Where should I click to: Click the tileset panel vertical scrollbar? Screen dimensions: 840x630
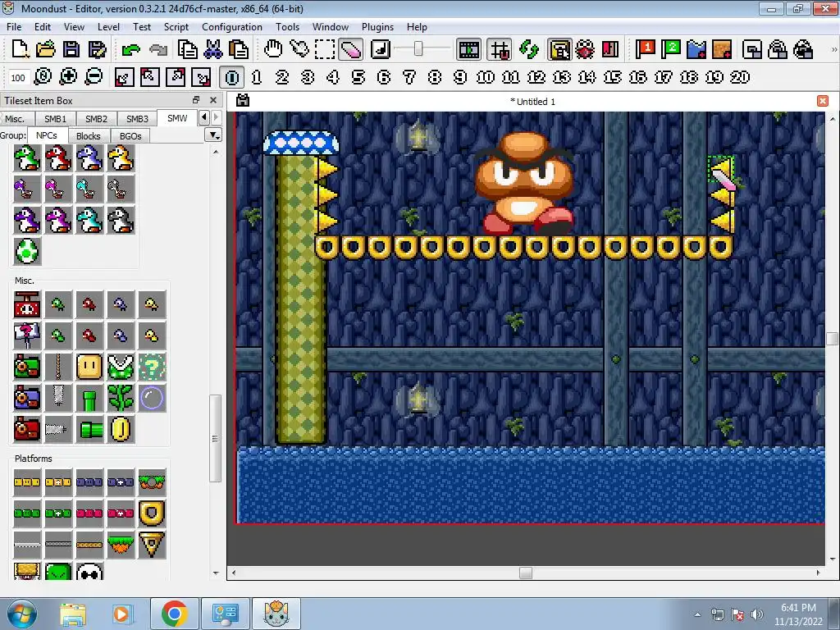tap(216, 438)
